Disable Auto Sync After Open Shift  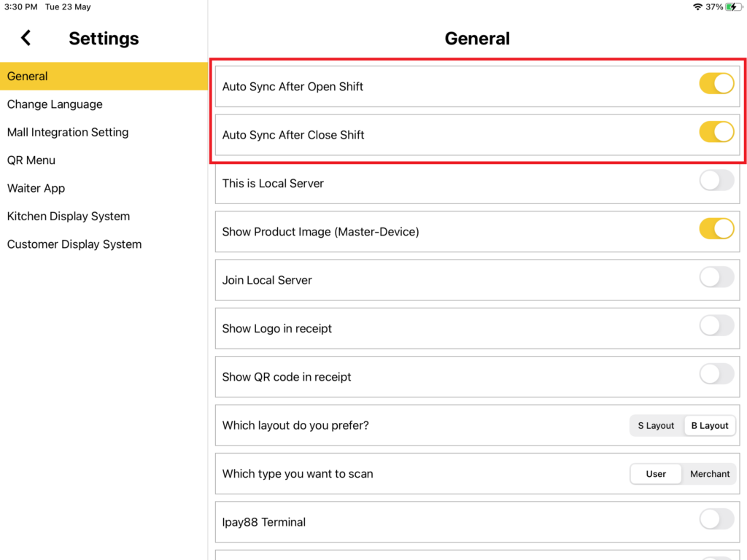716,84
